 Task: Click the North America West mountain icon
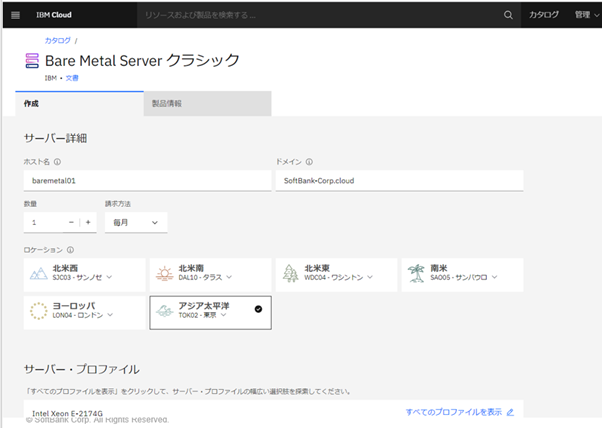[x=37, y=273]
